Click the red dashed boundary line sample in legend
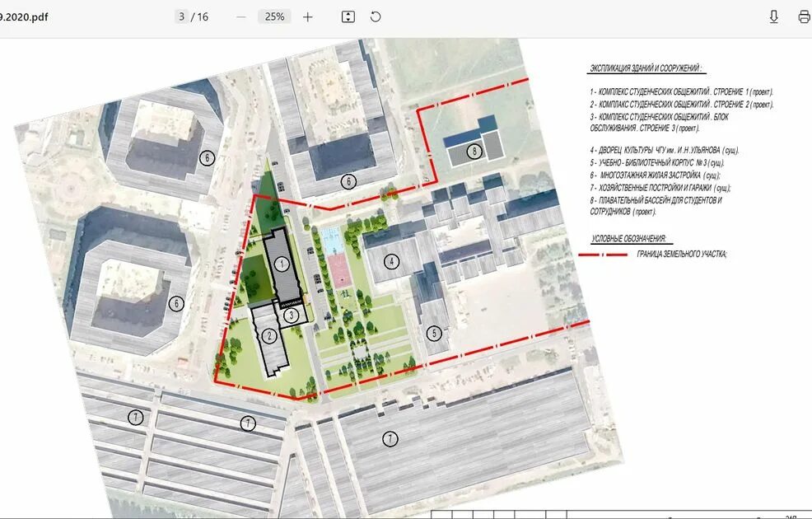The height and width of the screenshot is (519, 812). pyautogui.click(x=603, y=255)
